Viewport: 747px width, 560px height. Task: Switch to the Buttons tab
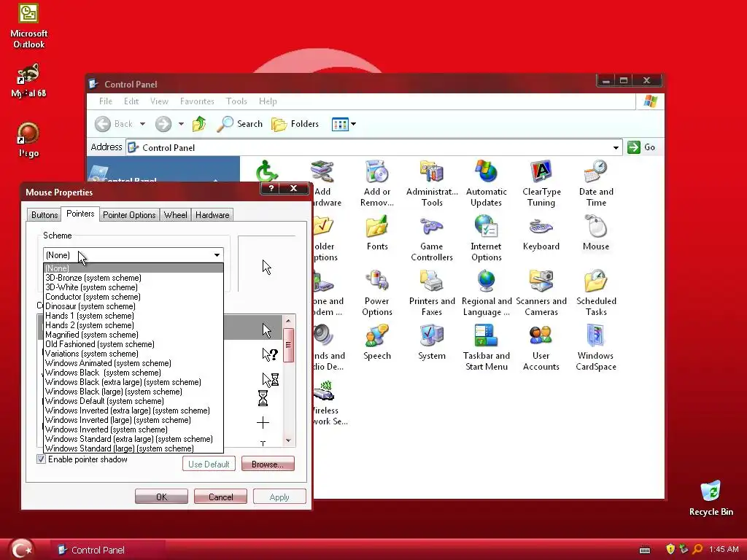click(x=44, y=215)
